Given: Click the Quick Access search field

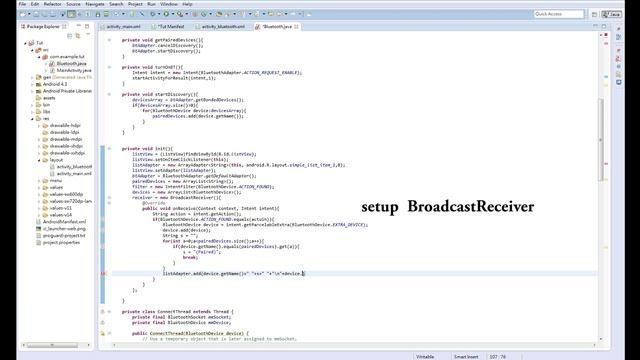Looking at the screenshot, I should click(559, 14).
